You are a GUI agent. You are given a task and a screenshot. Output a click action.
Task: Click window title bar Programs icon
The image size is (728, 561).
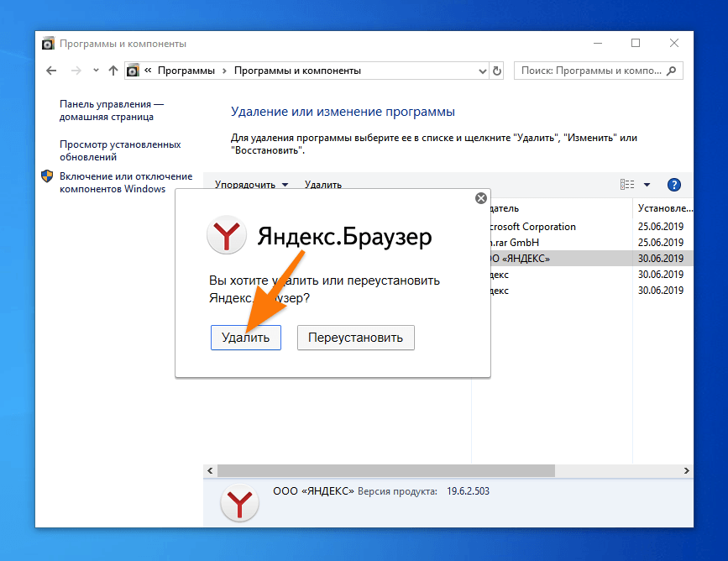click(x=49, y=43)
